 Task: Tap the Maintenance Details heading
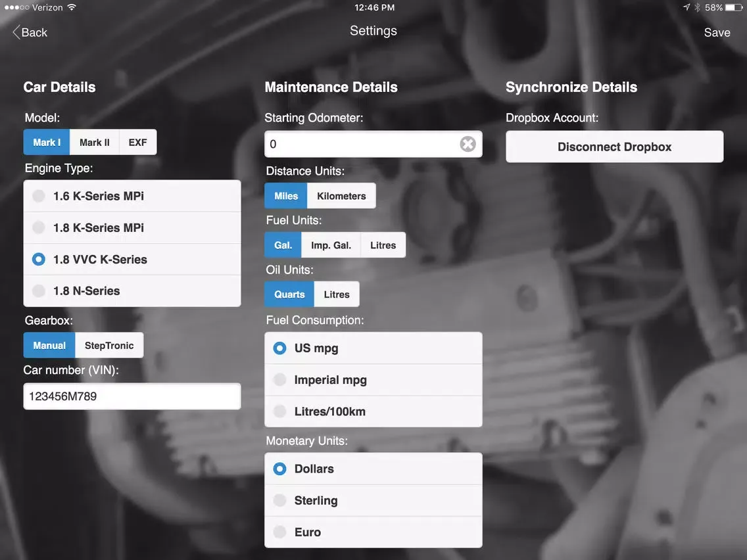pos(331,87)
